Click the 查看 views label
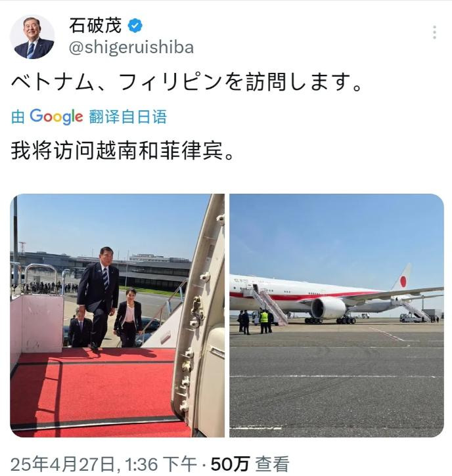452x476 pixels. (x=271, y=464)
